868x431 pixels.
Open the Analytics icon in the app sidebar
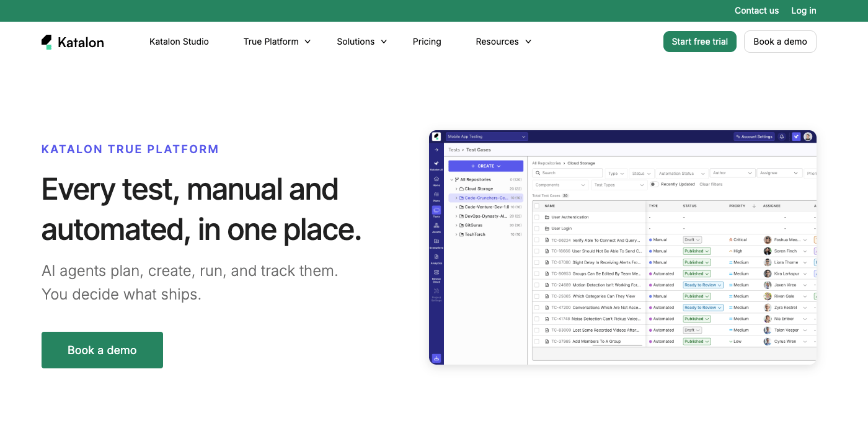pyautogui.click(x=436, y=259)
